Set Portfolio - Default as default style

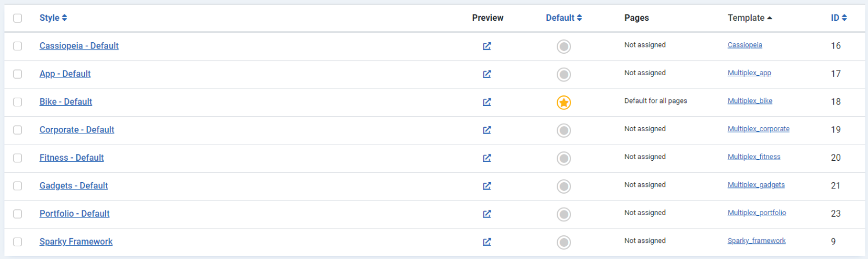pos(564,214)
